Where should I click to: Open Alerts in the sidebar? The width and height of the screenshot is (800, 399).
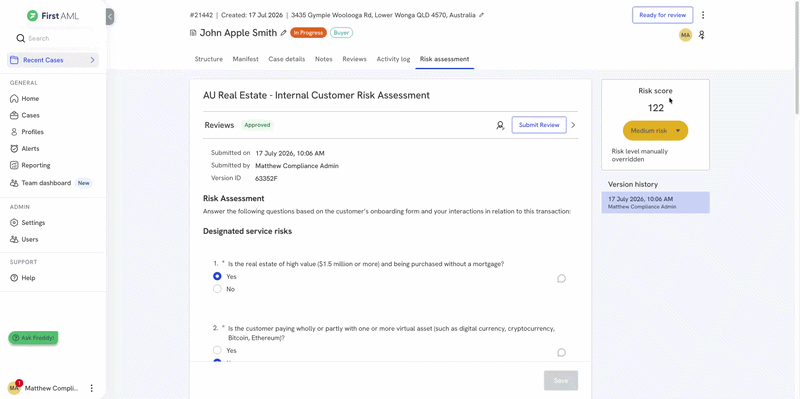click(x=31, y=148)
